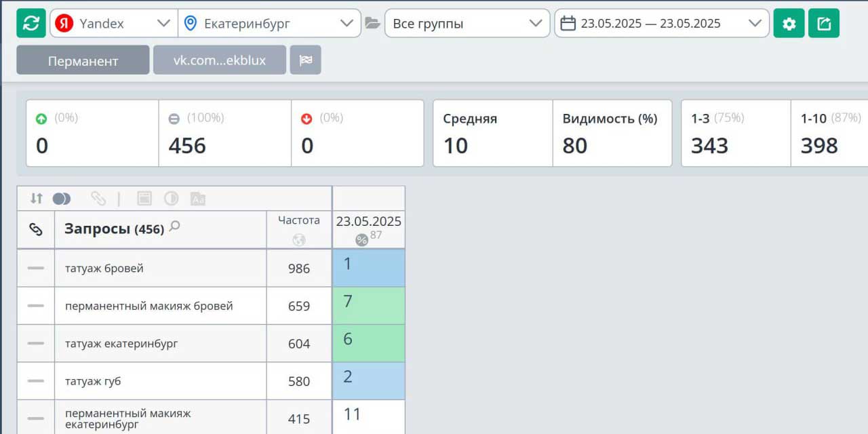Open the green settings gear button
Screen dimensions: 868x434
[789, 23]
